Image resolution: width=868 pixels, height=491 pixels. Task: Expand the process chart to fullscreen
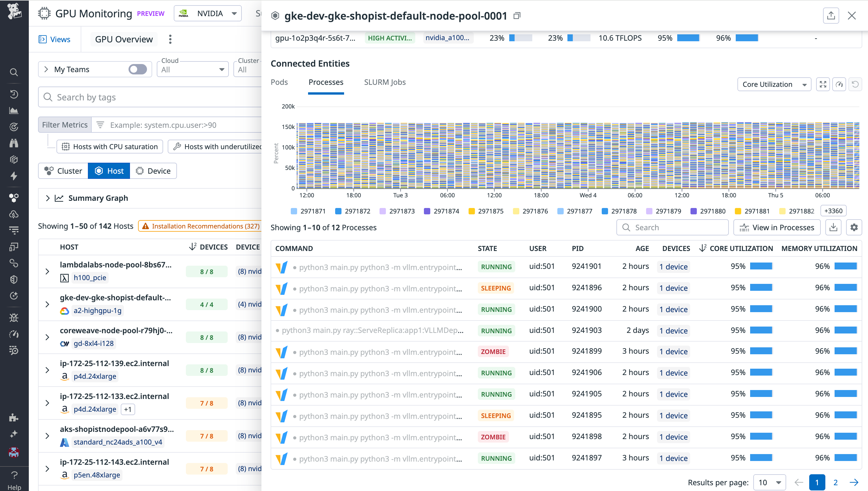(x=823, y=84)
